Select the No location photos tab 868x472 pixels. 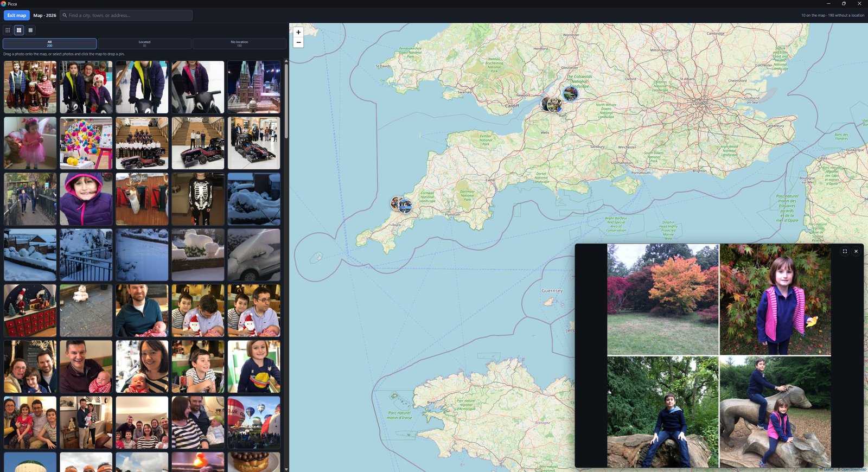pyautogui.click(x=239, y=43)
